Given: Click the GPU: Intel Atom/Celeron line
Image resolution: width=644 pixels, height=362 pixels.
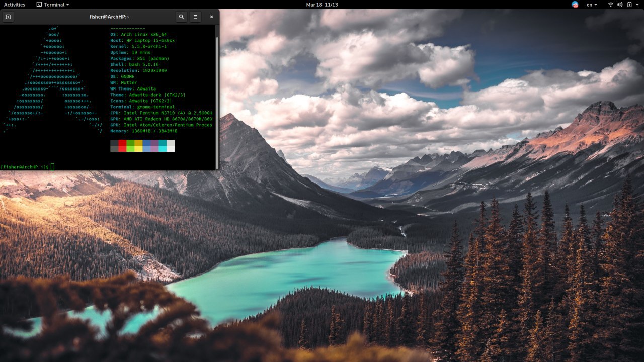Looking at the screenshot, I should click(x=161, y=125).
